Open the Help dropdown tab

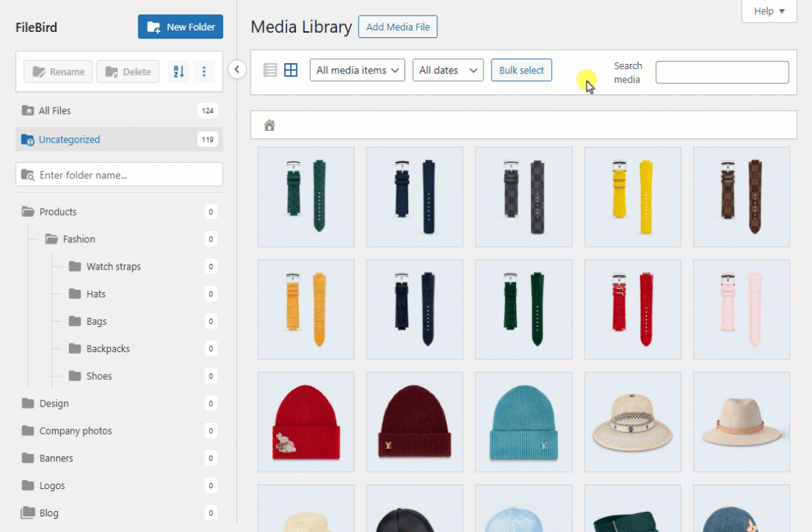click(x=769, y=11)
